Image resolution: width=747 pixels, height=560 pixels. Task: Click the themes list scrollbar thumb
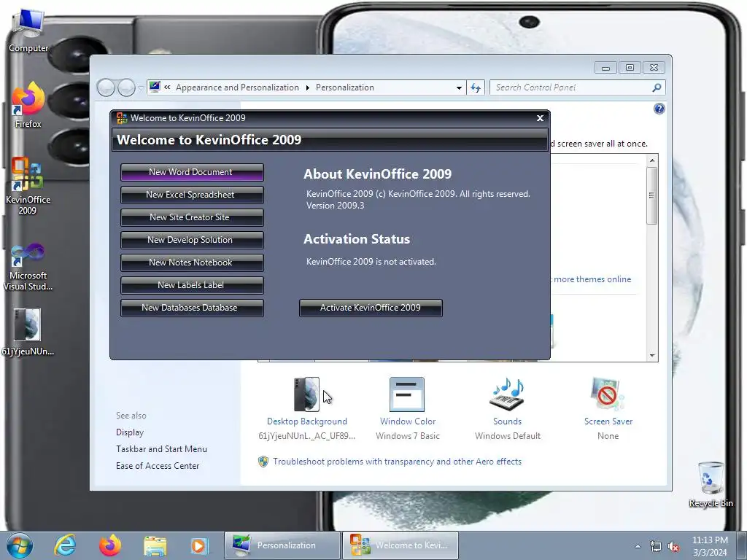652,195
